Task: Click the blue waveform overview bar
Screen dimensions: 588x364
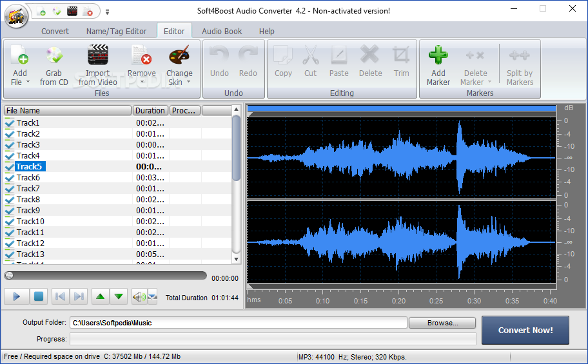Action: pyautogui.click(x=401, y=108)
